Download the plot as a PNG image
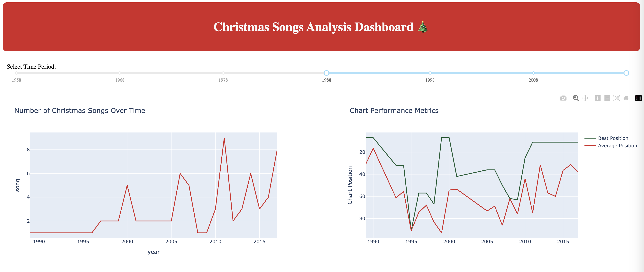The width and height of the screenshot is (644, 272). click(x=564, y=98)
